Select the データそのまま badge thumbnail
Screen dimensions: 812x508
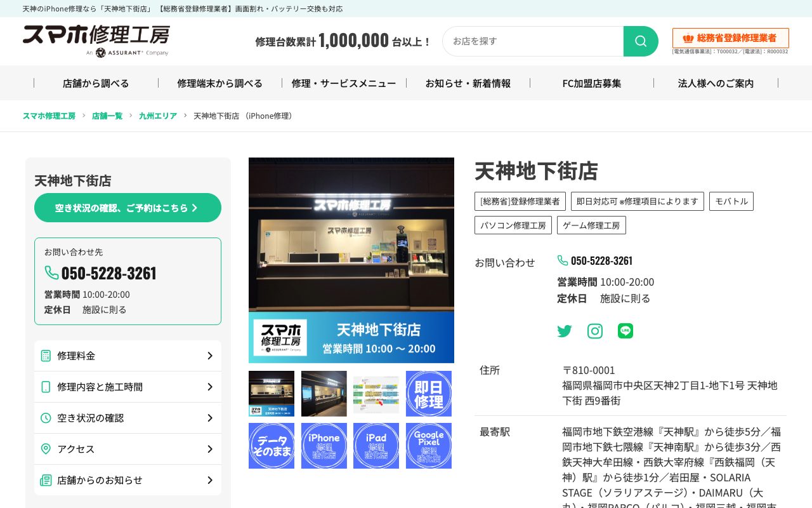(272, 446)
